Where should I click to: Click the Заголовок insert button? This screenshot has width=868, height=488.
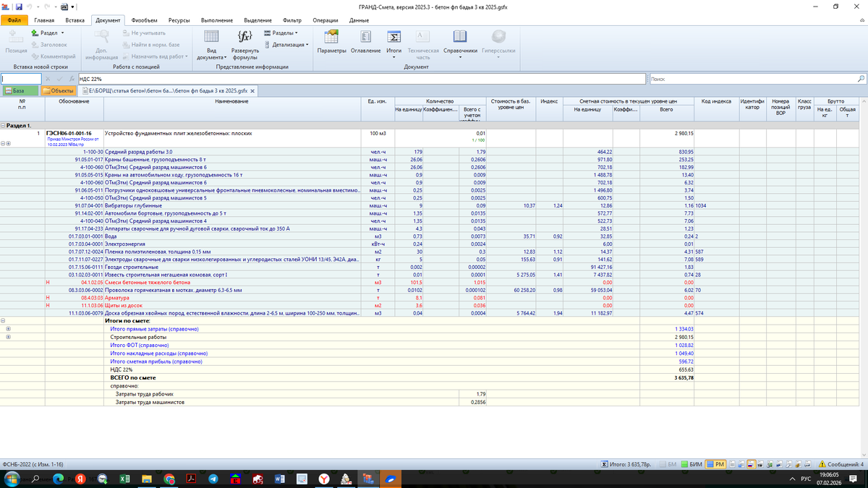[x=50, y=45]
